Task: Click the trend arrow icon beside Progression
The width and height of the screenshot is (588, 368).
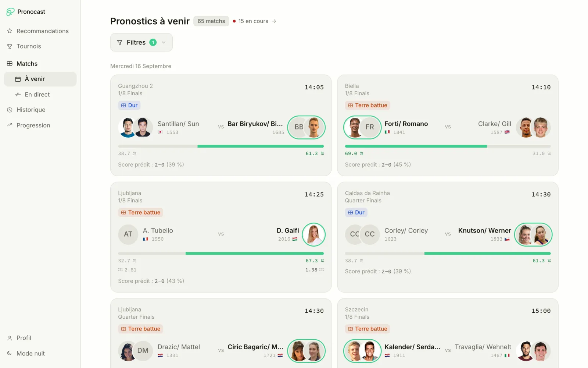Action: tap(10, 125)
